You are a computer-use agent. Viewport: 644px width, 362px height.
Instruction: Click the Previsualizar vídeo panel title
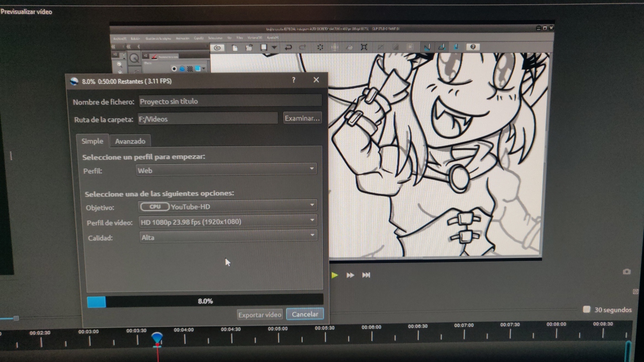[x=26, y=12]
